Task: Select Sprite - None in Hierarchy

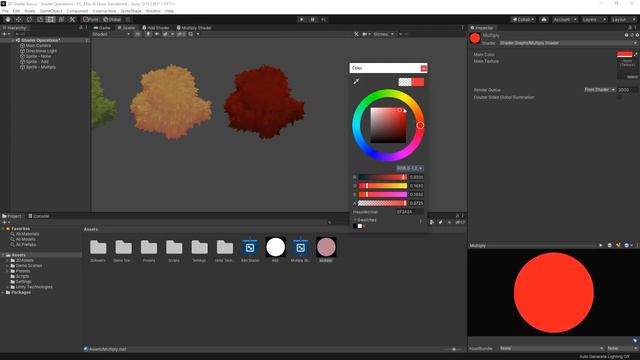Action: [36, 56]
